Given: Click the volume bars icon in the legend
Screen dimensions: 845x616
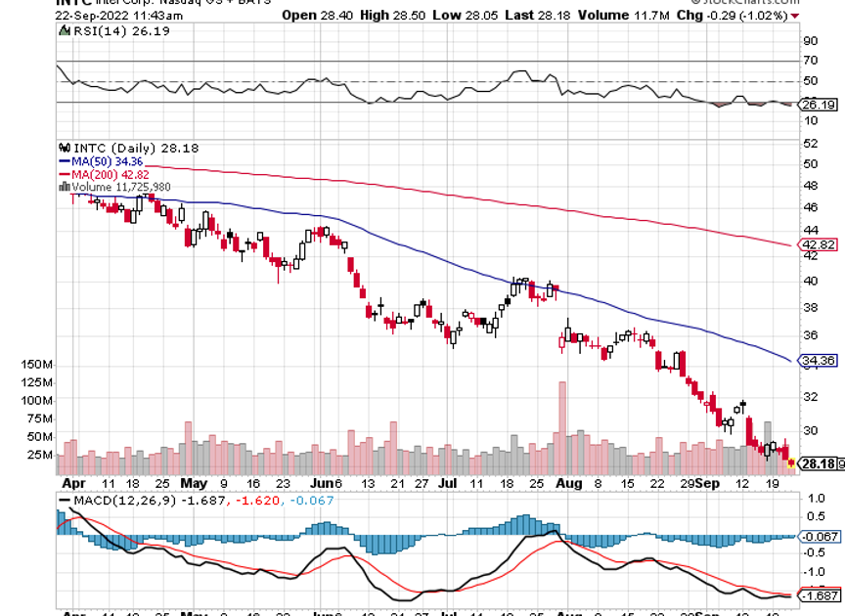Looking at the screenshot, I should [x=65, y=187].
